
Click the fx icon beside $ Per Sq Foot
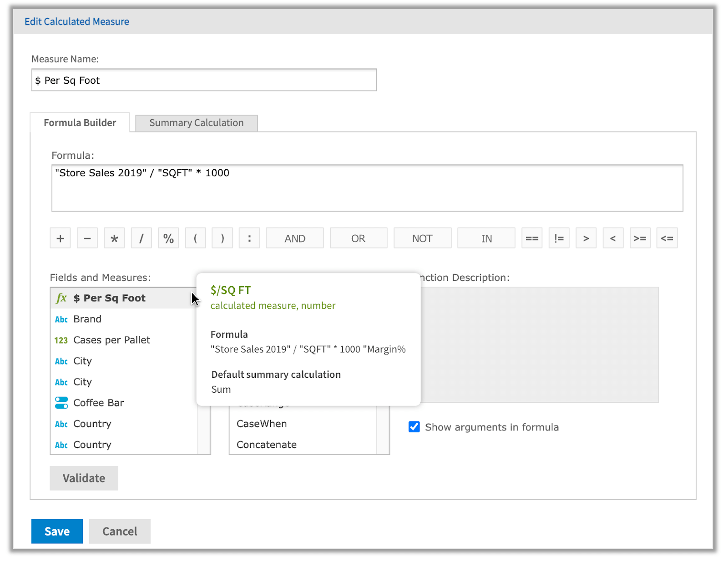(x=61, y=298)
